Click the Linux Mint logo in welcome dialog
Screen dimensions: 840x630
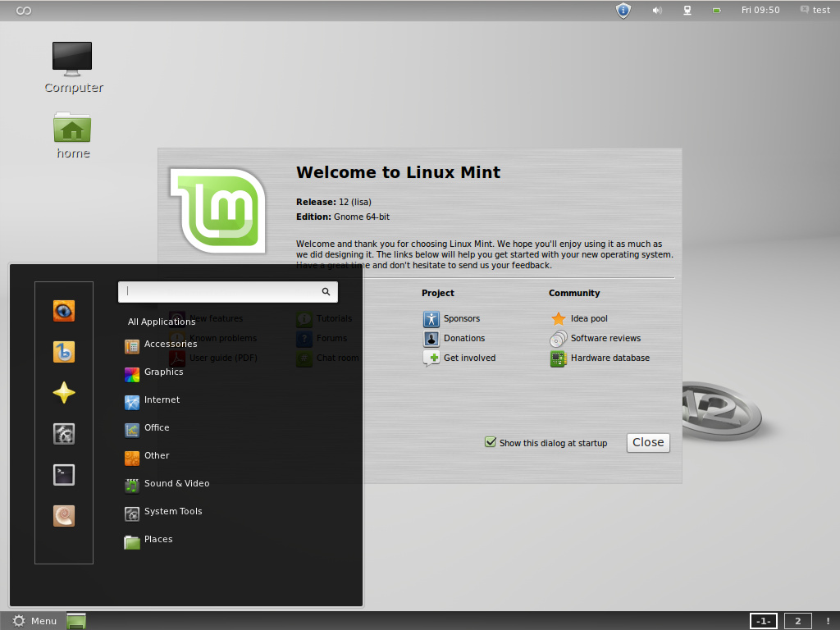[218, 211]
